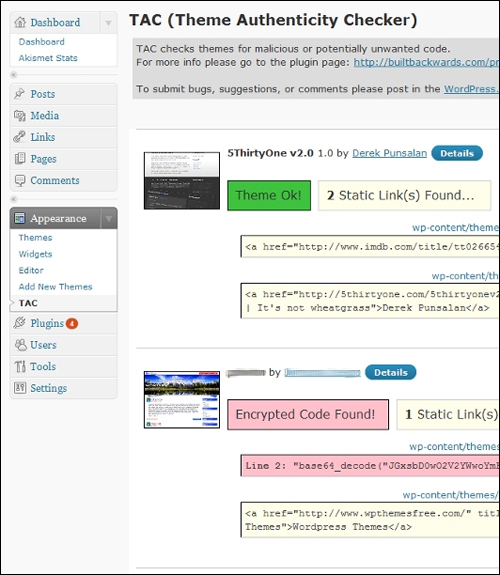Click the Settings icon in the sidebar
This screenshot has width=500, height=575.
click(20, 388)
